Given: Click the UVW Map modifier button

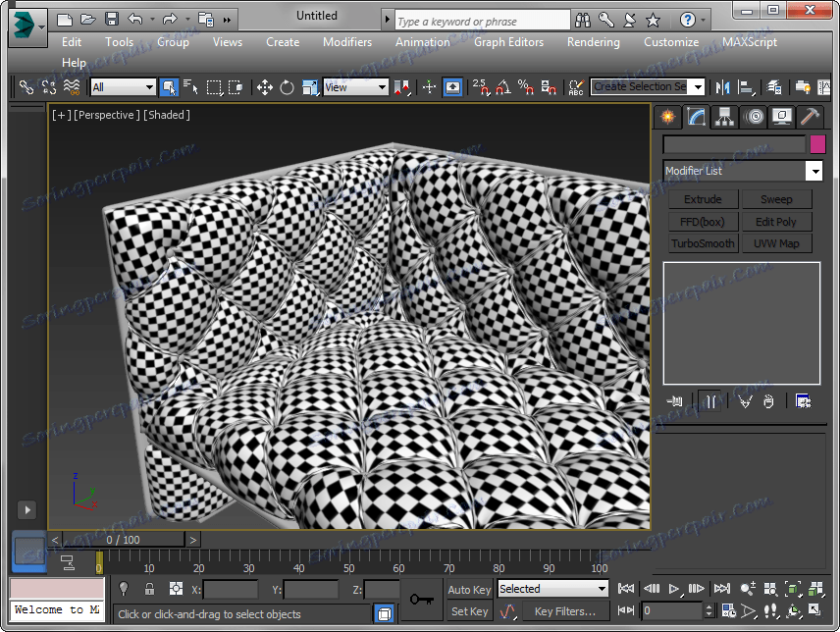Looking at the screenshot, I should 776,243.
